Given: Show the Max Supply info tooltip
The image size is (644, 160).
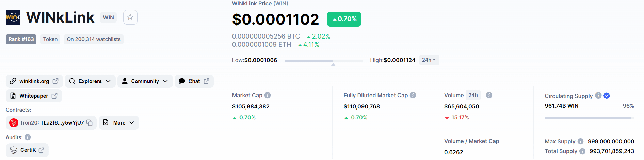Looking at the screenshot, I should pos(580,141).
